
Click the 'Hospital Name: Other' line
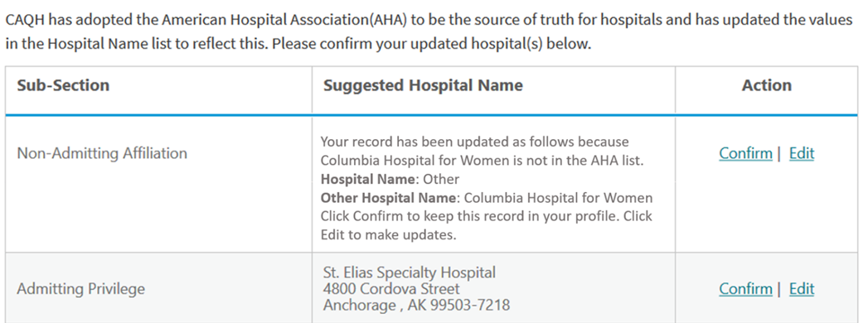(390, 179)
